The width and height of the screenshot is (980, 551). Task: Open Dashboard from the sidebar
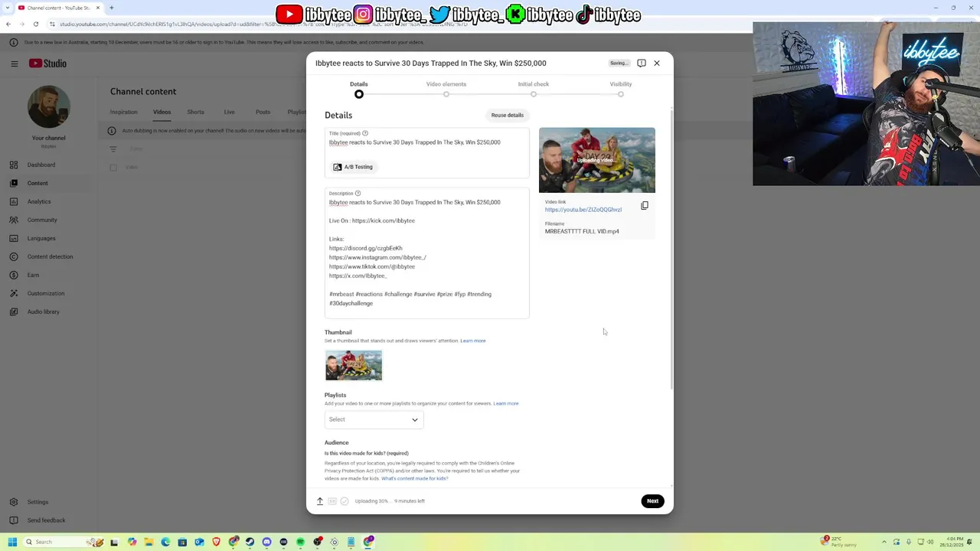(41, 165)
